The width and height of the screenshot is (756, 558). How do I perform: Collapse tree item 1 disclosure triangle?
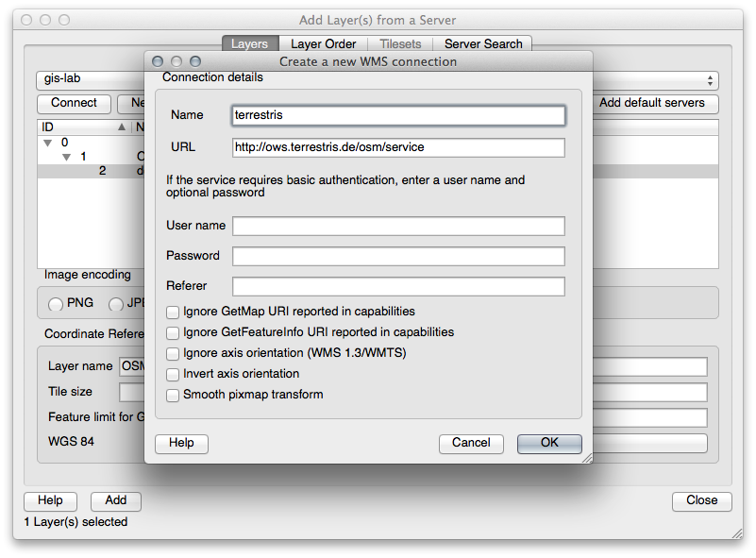coord(66,157)
